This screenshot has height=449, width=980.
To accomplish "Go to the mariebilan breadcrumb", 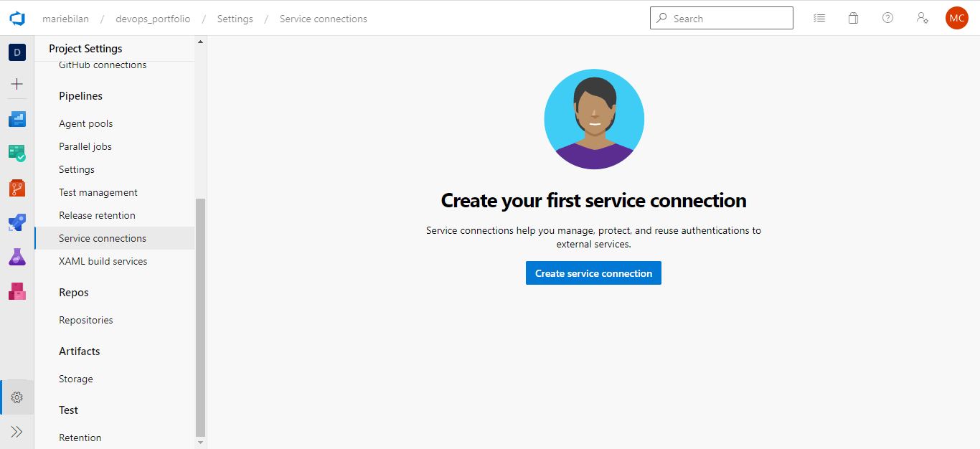I will pyautogui.click(x=65, y=19).
